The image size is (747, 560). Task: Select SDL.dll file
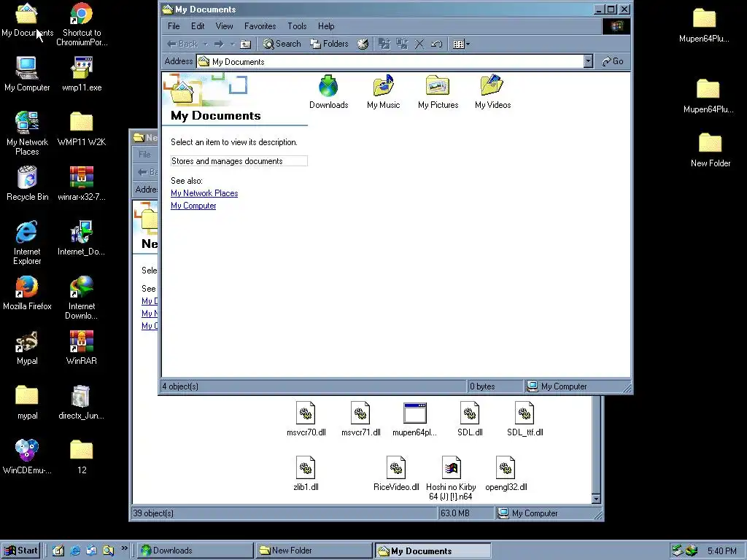pyautogui.click(x=470, y=419)
